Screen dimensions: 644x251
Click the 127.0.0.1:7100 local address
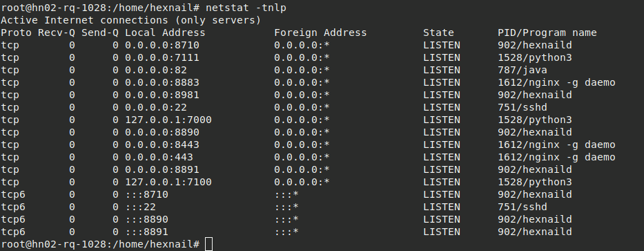coord(168,182)
